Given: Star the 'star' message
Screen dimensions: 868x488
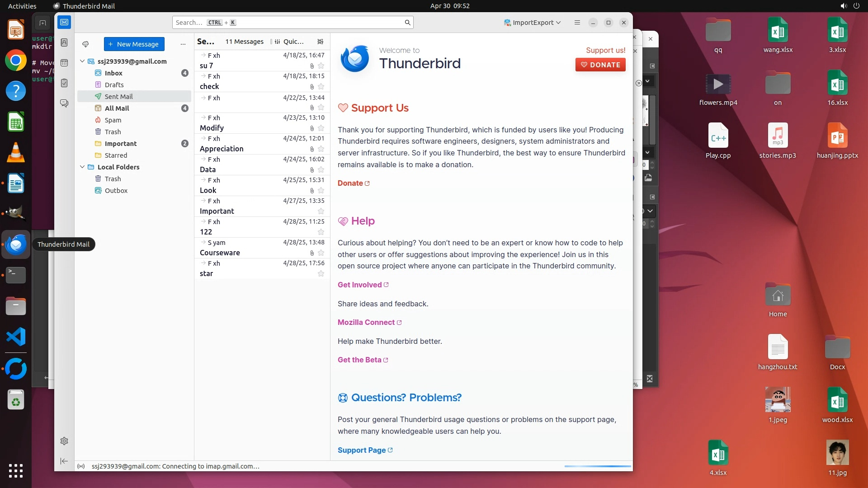Looking at the screenshot, I should [321, 273].
